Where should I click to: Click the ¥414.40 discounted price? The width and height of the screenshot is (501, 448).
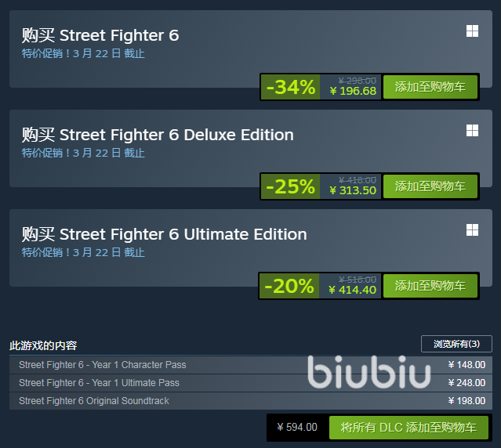click(353, 291)
